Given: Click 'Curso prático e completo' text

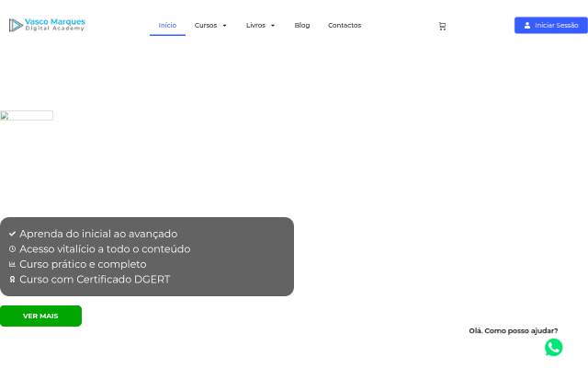Looking at the screenshot, I should [83, 264].
